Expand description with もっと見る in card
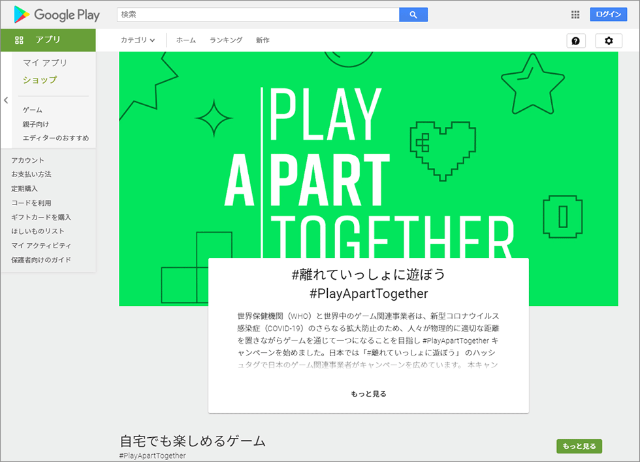The width and height of the screenshot is (640, 462). point(368,394)
